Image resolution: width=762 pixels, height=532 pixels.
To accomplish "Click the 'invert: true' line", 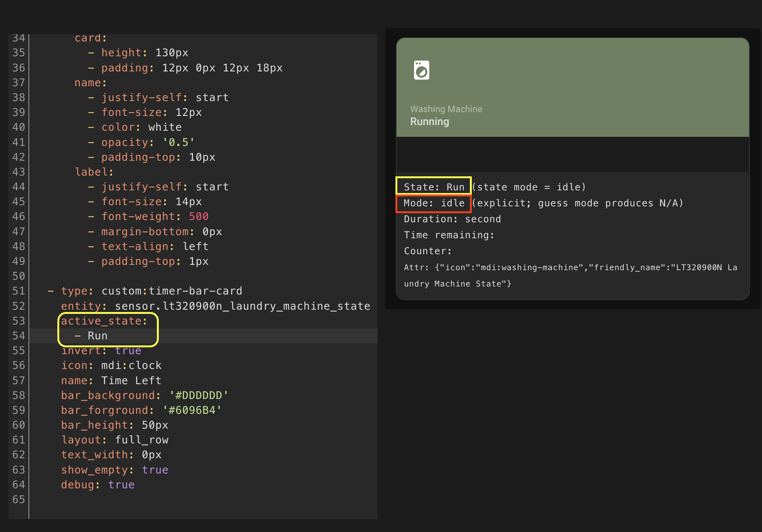I will click(x=101, y=351).
